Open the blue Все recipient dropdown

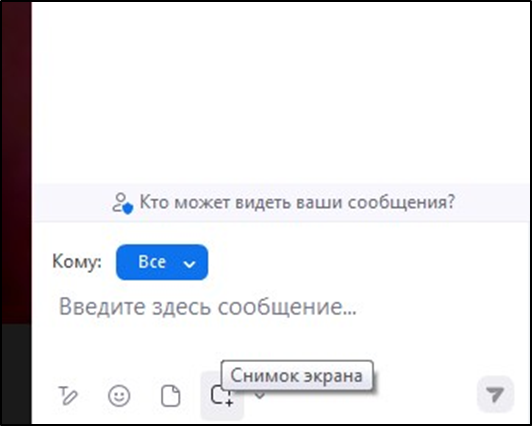pyautogui.click(x=162, y=262)
